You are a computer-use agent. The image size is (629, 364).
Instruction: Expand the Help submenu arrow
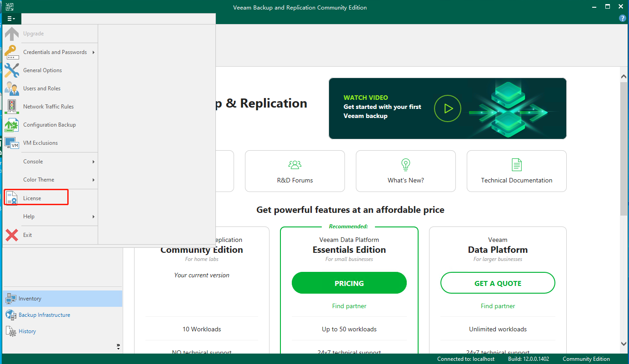pyautogui.click(x=94, y=216)
